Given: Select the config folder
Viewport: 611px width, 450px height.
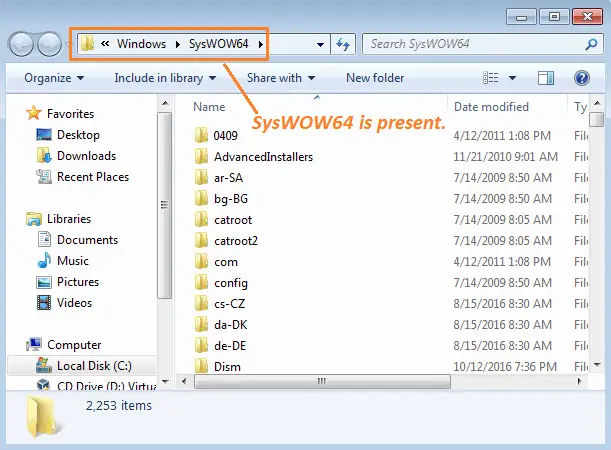Looking at the screenshot, I should 231,283.
